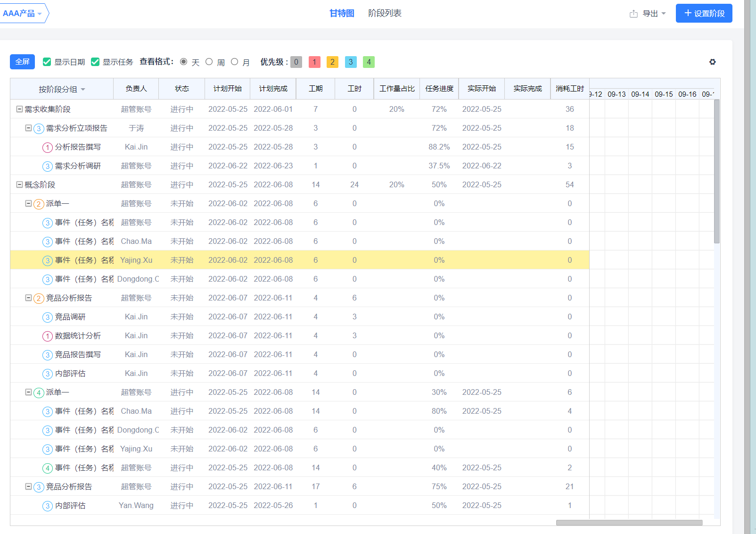The height and width of the screenshot is (534, 756).
Task: Click the 设置阶段 button
Action: coord(704,13)
